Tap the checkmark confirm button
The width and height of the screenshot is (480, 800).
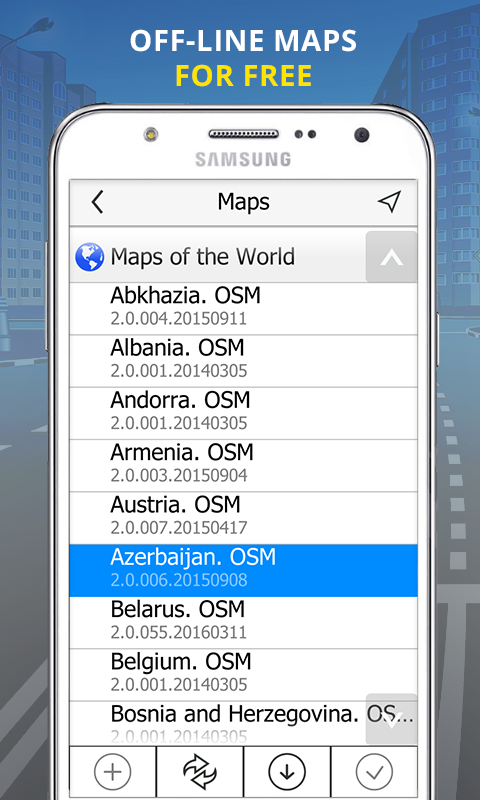coord(374,771)
